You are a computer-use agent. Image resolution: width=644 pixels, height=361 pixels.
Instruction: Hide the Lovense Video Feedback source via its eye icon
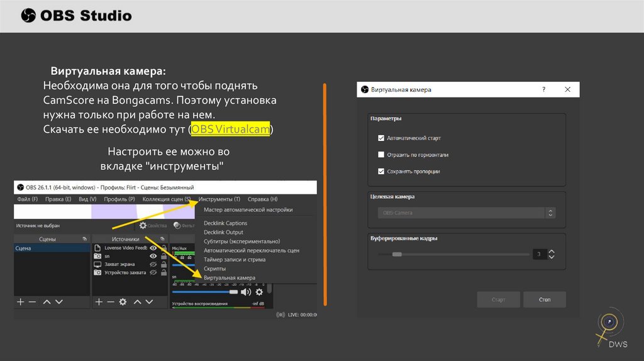point(153,248)
